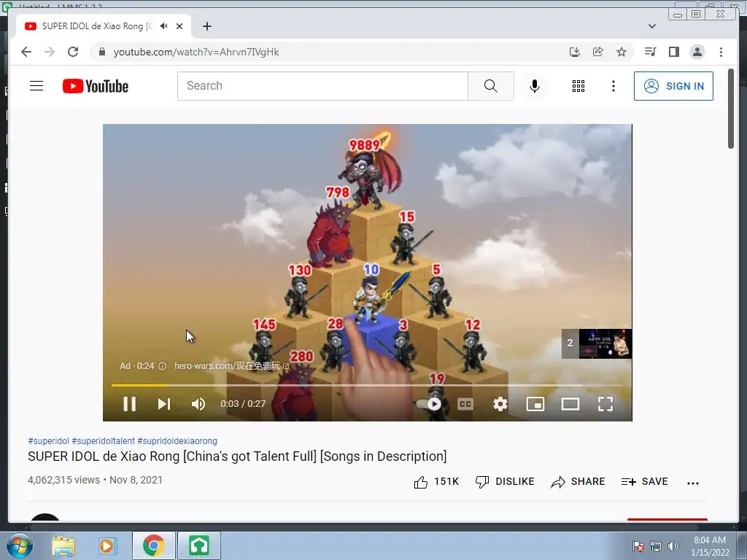View site security lock info
747x560 pixels.
[x=101, y=52]
